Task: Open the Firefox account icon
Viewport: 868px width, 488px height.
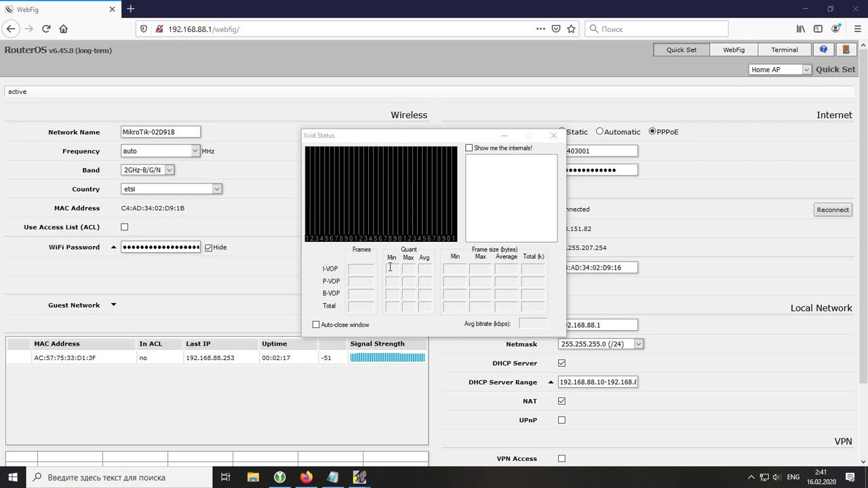Action: pyautogui.click(x=835, y=29)
